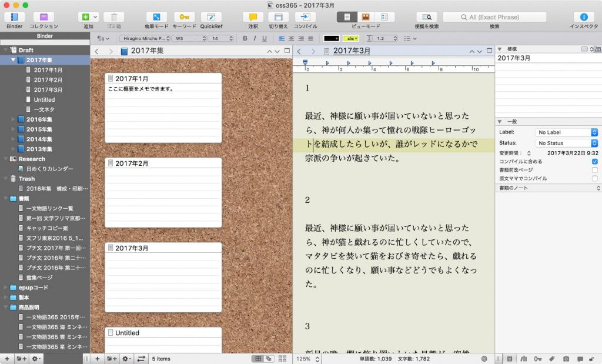Click the 切り替え layout toolbar icon
The width and height of the screenshot is (602, 364).
278,17
